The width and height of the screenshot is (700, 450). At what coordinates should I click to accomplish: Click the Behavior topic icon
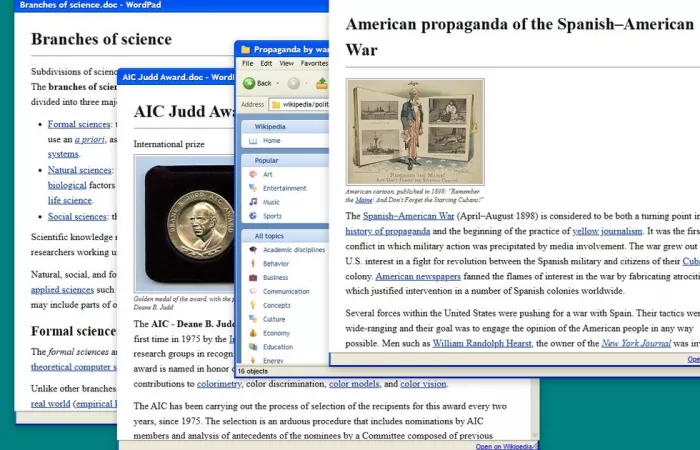tap(253, 263)
